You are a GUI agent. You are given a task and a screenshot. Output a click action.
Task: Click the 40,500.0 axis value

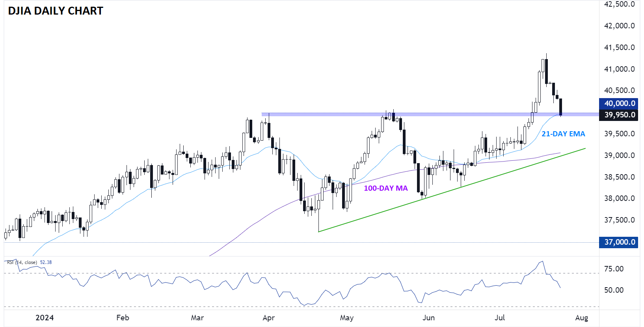619,90
